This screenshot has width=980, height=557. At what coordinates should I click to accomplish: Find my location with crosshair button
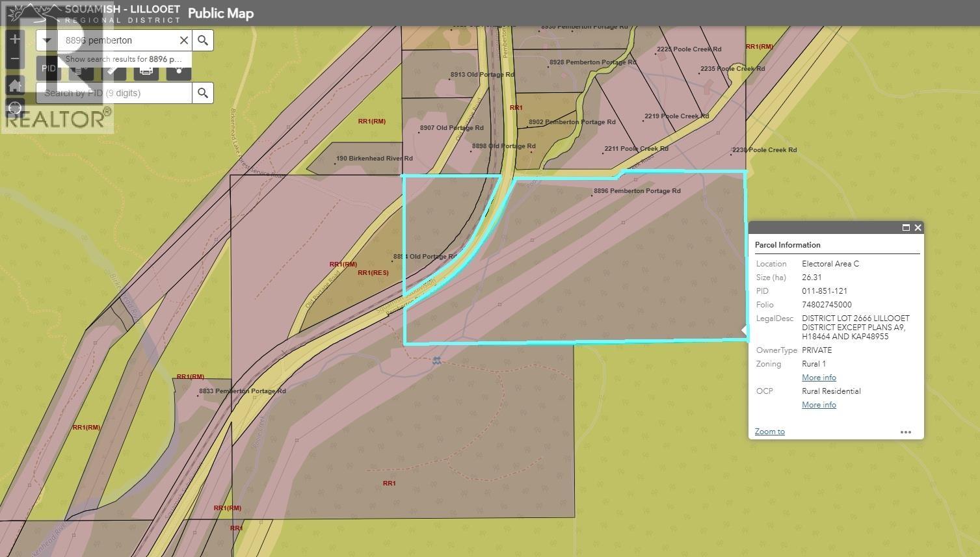click(15, 109)
